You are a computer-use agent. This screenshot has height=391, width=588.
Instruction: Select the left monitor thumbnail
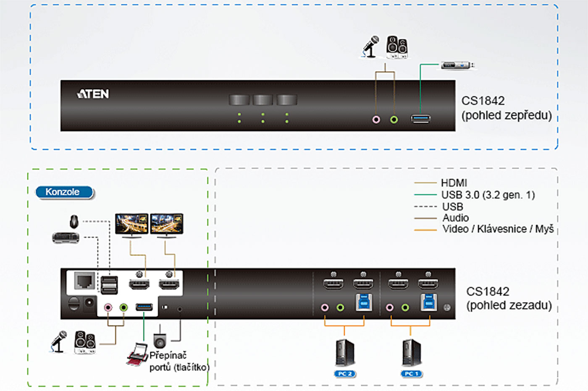tap(131, 224)
